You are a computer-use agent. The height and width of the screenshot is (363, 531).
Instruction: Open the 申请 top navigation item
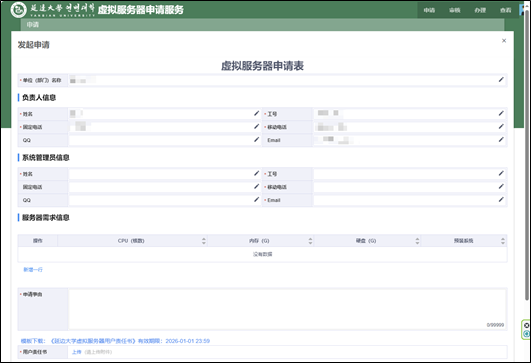pyautogui.click(x=429, y=10)
